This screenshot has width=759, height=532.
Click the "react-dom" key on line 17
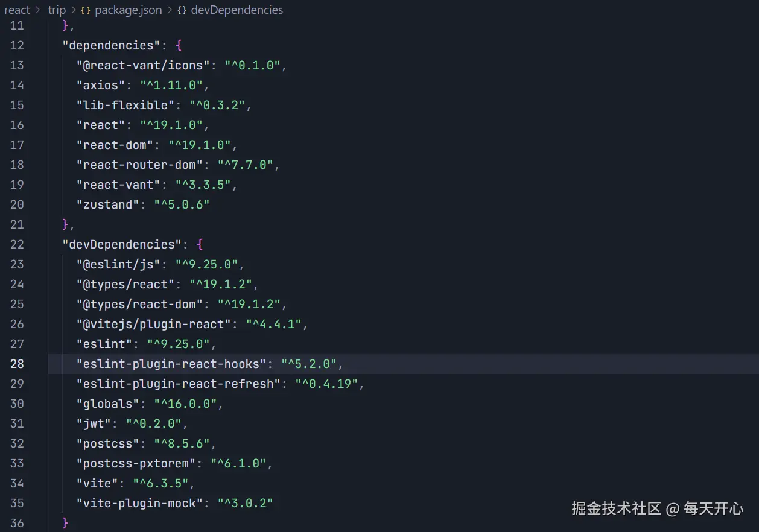(x=115, y=145)
